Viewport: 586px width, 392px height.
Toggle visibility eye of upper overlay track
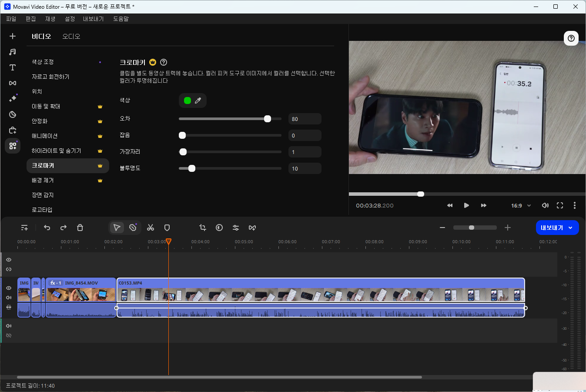[x=9, y=260]
